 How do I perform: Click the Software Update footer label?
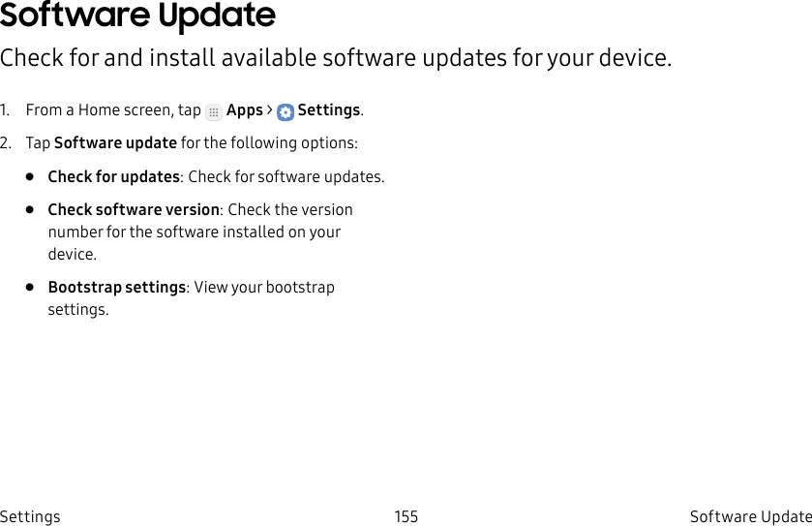(751, 516)
